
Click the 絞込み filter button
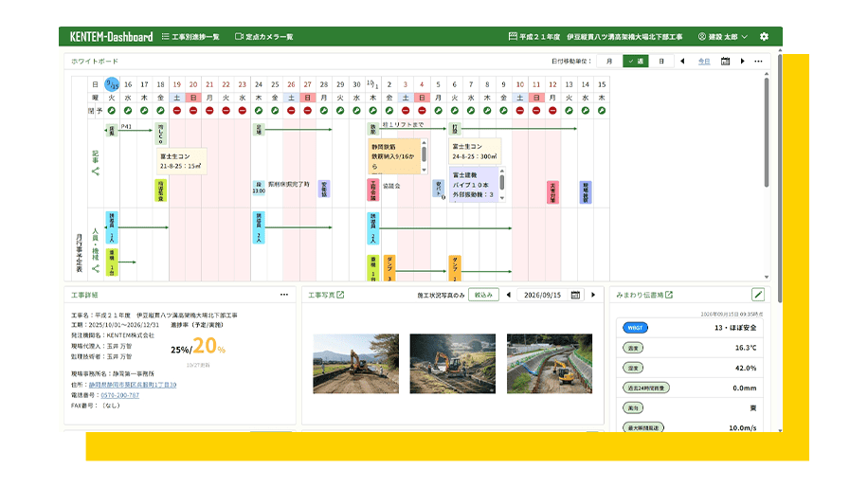(x=483, y=295)
